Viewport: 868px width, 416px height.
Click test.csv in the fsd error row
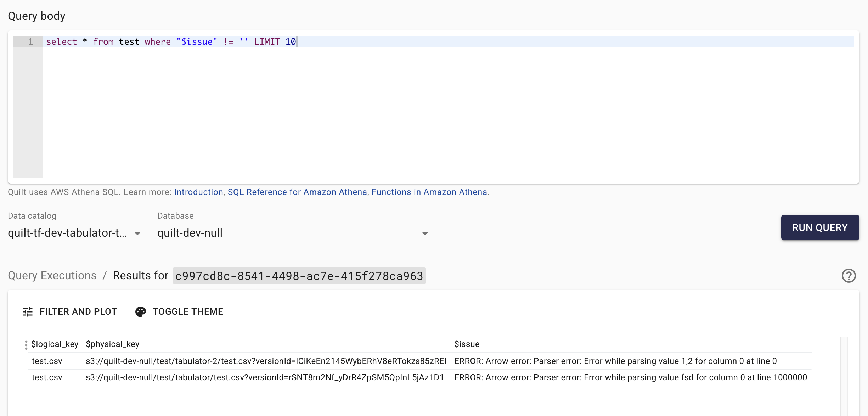47,377
